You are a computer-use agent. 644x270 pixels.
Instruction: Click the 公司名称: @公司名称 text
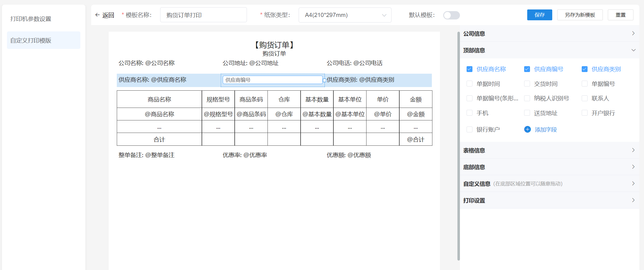click(147, 63)
